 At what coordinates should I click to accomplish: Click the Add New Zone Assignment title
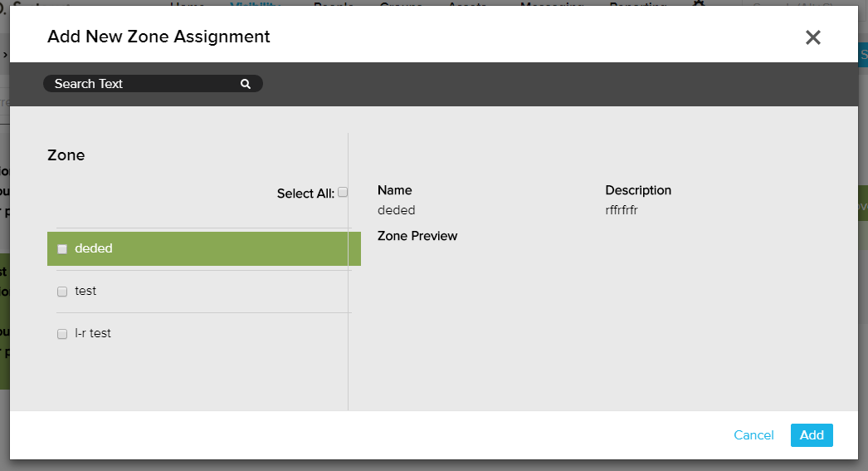click(158, 37)
